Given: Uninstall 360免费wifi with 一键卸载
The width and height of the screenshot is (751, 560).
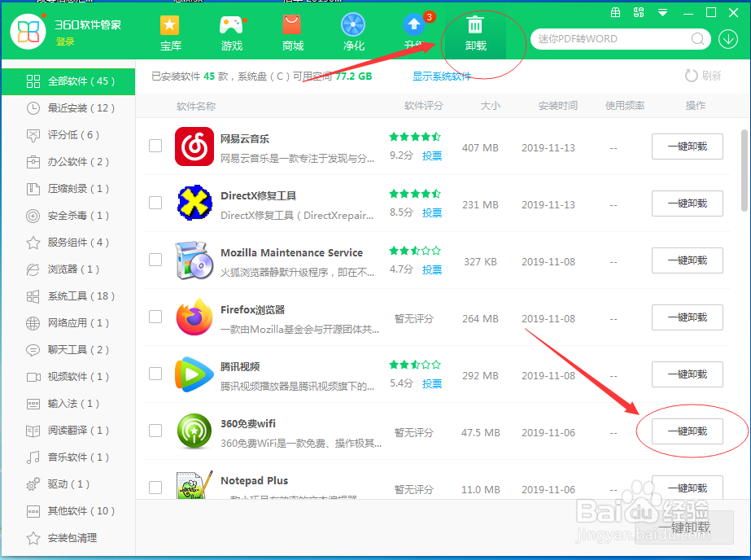Looking at the screenshot, I should [x=688, y=431].
